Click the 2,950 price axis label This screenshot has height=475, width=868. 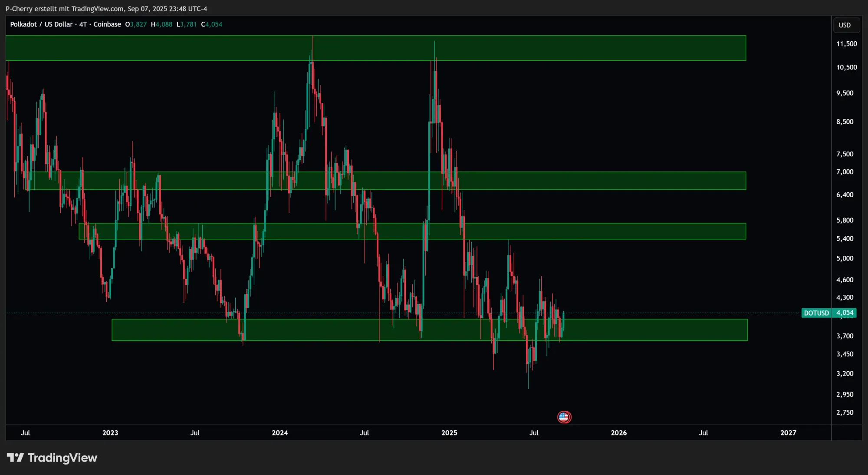[x=845, y=394]
